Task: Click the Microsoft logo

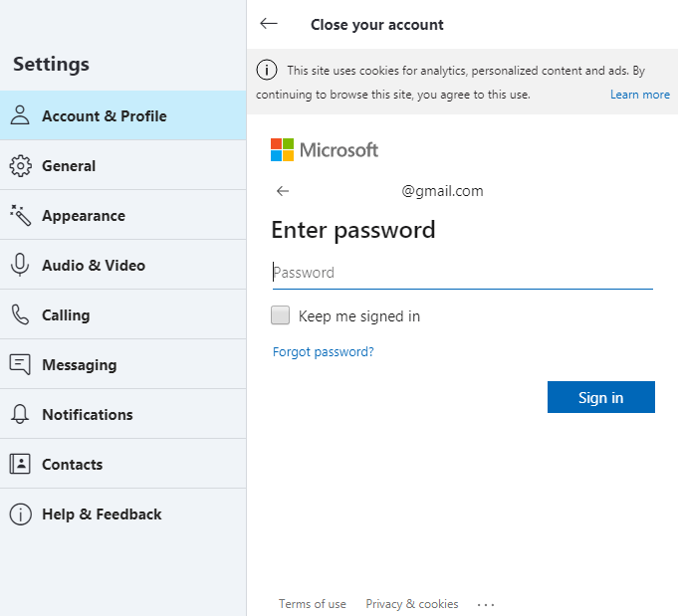Action: [x=325, y=149]
